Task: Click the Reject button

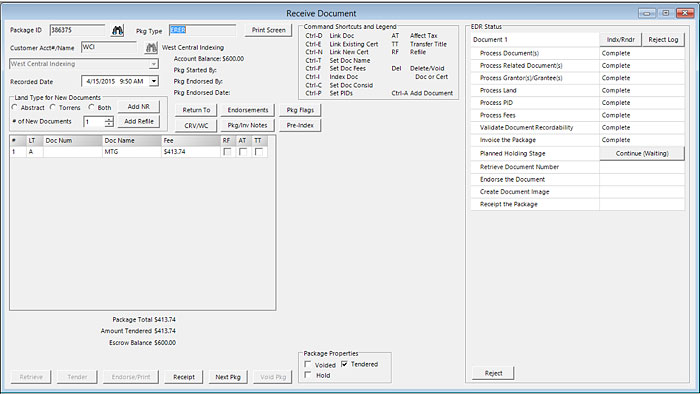Action: [493, 373]
